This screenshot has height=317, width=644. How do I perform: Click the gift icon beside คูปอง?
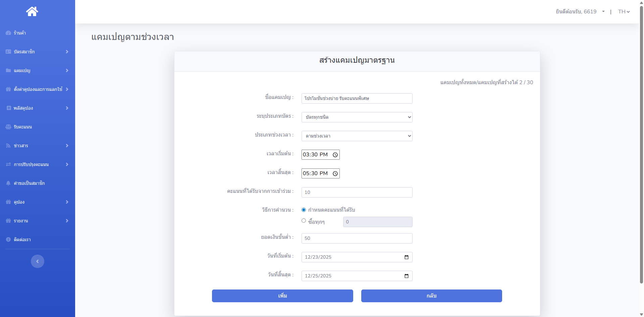point(8,202)
